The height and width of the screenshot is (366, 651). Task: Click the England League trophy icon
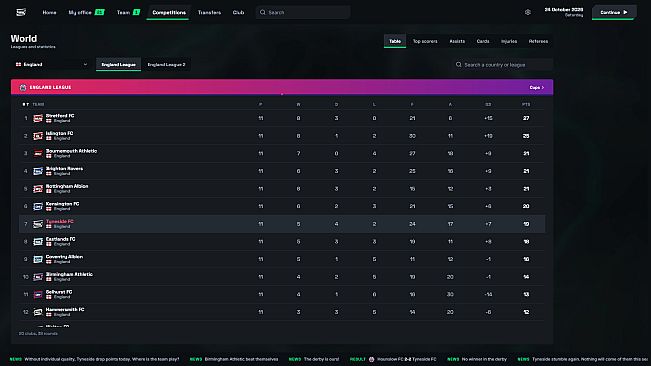[23, 88]
